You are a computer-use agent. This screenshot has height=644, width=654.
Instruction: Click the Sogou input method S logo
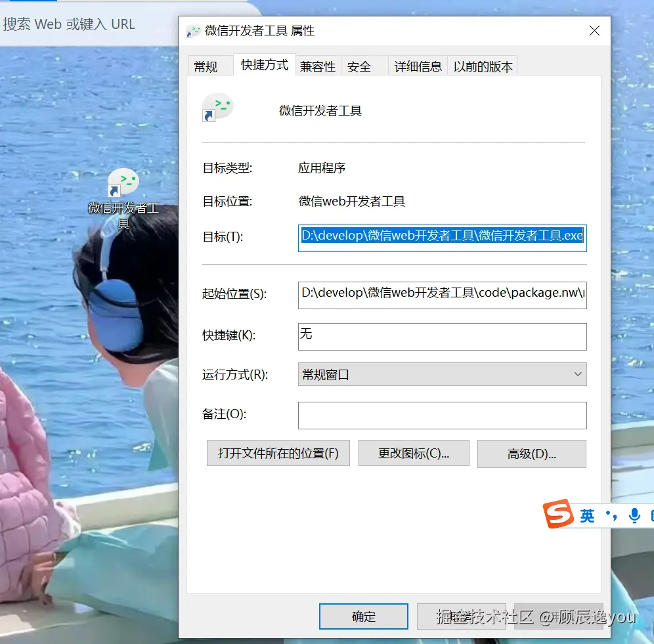click(x=557, y=514)
